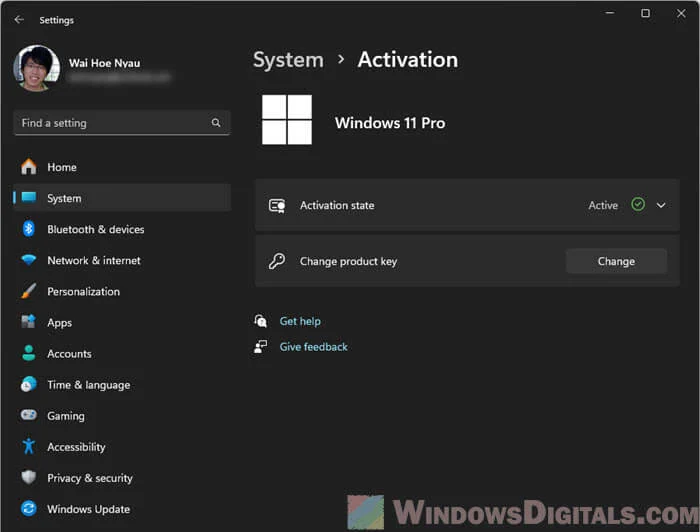Click the Give feedback person icon
Viewport: 700px width, 532px height.
tap(261, 347)
